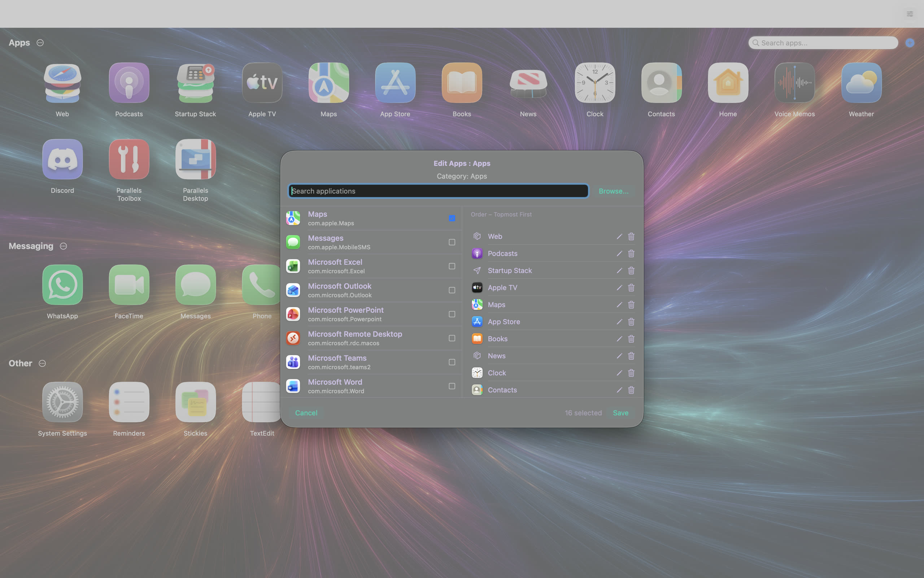The image size is (924, 578).
Task: Open the Books app icon
Action: (x=462, y=83)
